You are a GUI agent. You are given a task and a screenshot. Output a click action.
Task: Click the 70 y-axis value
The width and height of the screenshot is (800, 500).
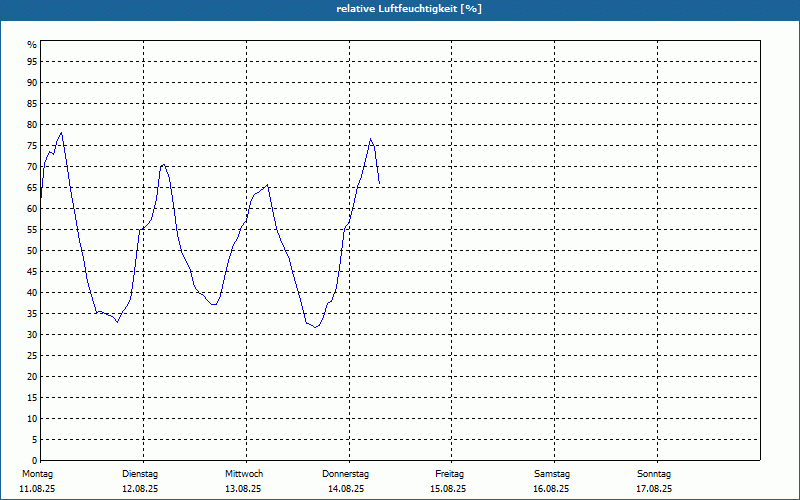32,167
